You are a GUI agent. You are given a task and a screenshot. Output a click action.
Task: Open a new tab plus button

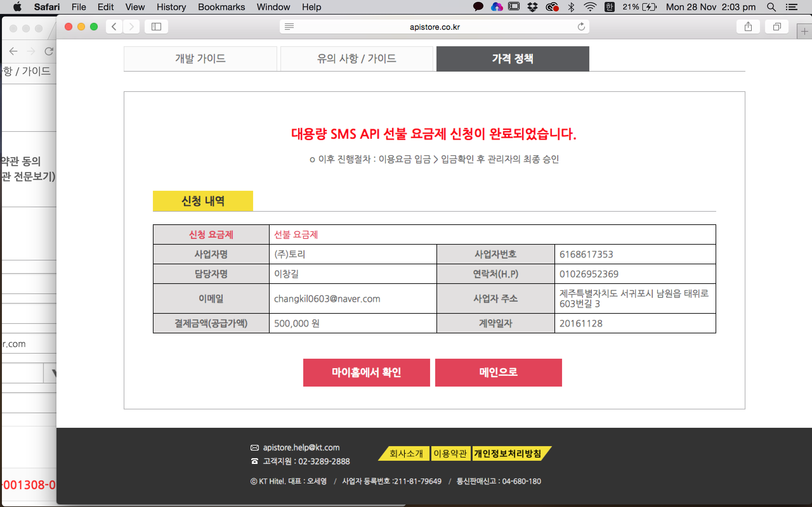click(x=804, y=32)
